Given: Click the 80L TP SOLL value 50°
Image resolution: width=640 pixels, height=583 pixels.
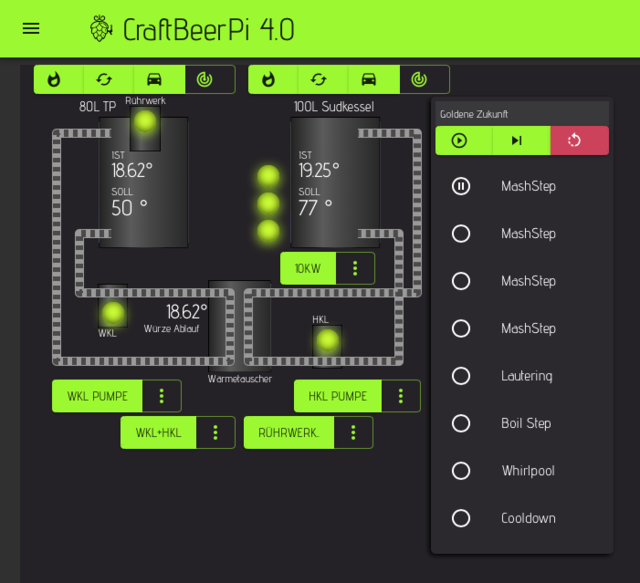Looking at the screenshot, I should [129, 208].
